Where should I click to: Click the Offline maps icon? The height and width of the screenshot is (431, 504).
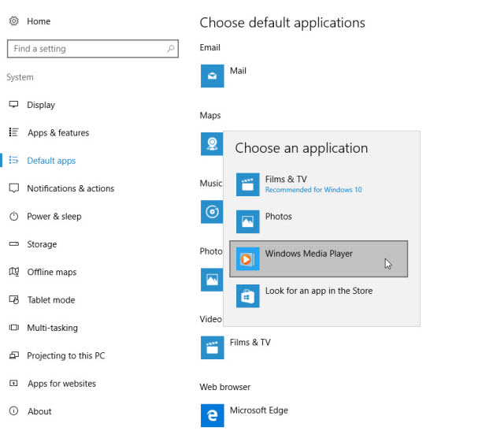point(14,272)
